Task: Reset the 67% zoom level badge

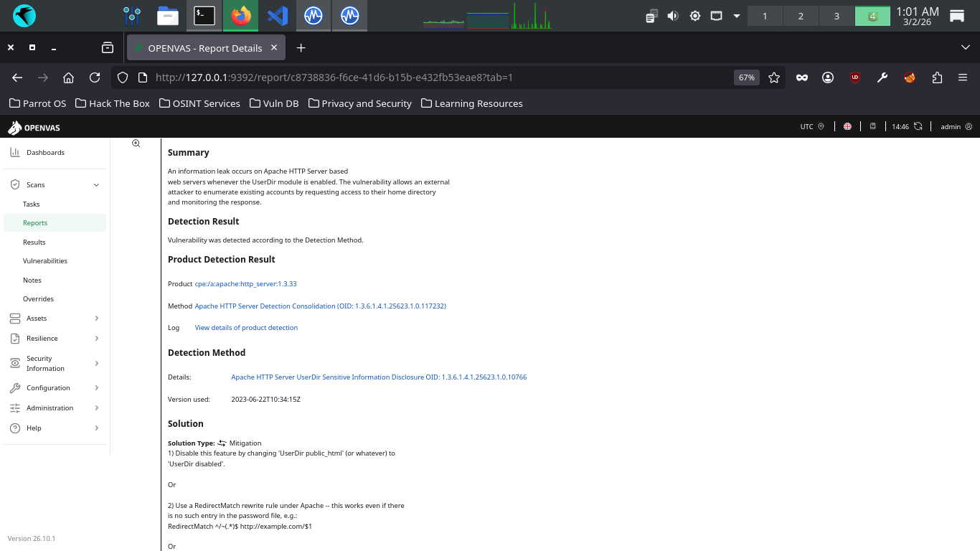Action: 746,77
